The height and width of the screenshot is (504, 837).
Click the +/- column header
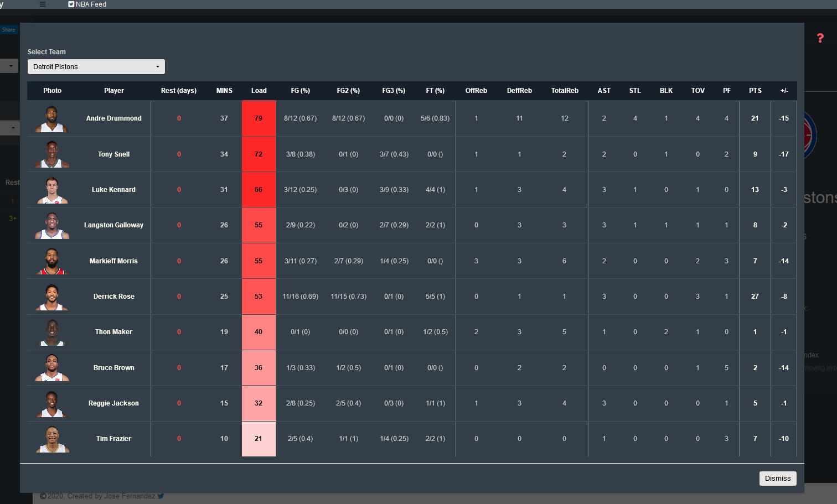[x=784, y=91]
